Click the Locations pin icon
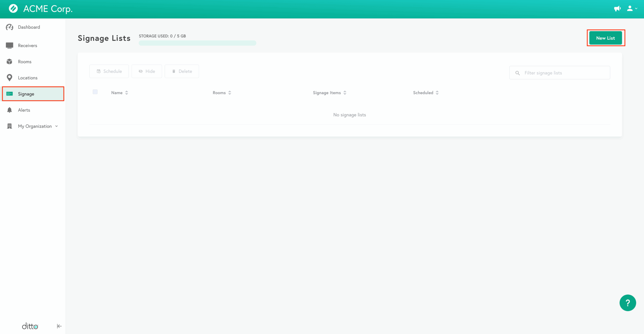 coord(10,78)
